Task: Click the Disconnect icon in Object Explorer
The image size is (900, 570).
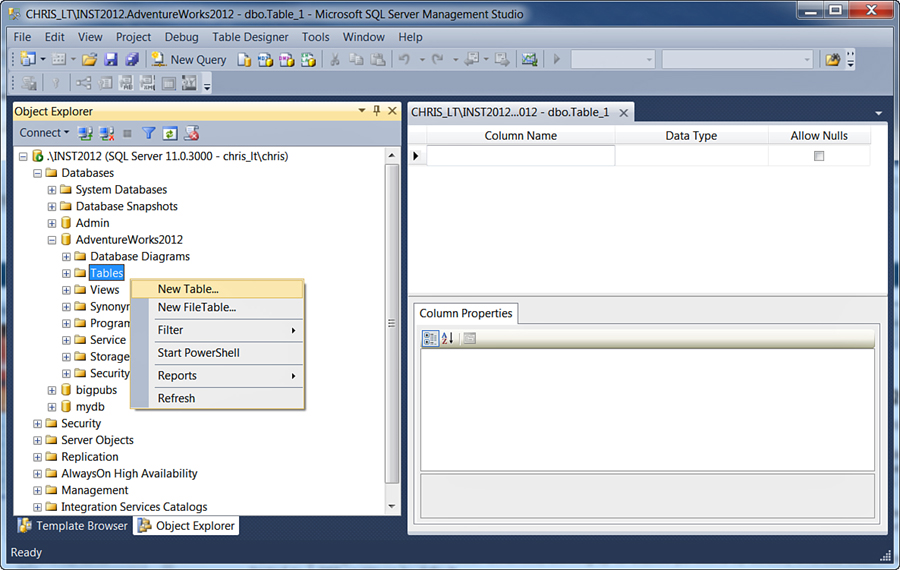Action: tap(107, 133)
